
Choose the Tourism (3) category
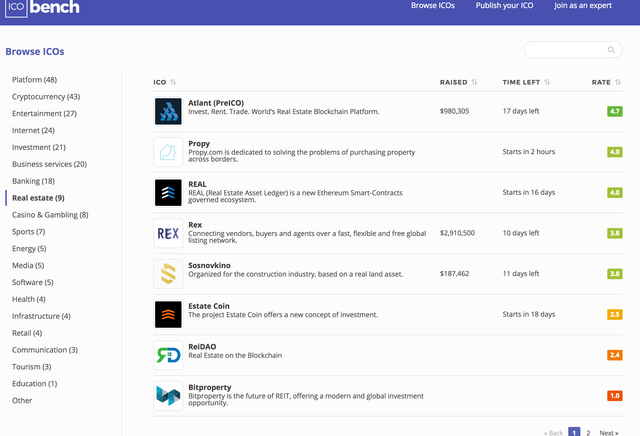click(31, 367)
